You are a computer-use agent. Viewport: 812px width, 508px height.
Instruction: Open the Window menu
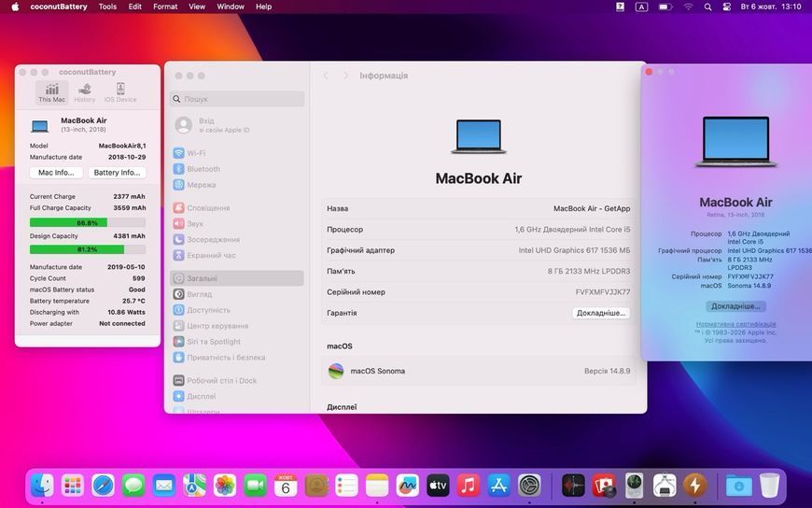pyautogui.click(x=231, y=7)
